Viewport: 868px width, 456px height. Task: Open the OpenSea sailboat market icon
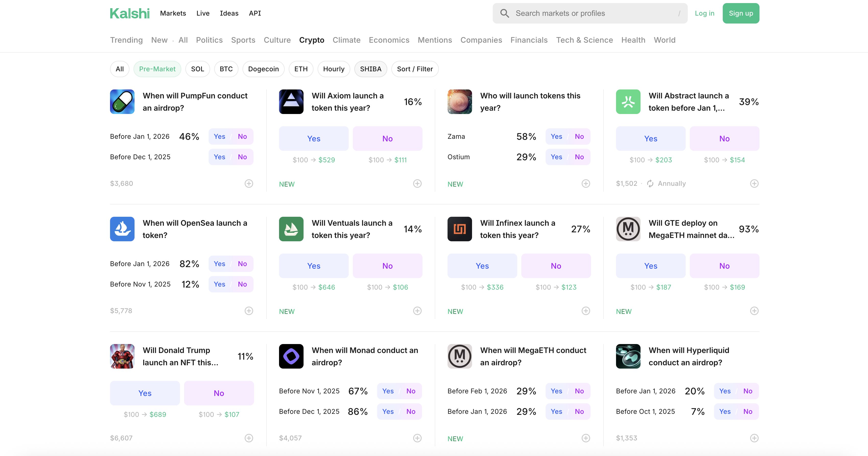point(122,229)
